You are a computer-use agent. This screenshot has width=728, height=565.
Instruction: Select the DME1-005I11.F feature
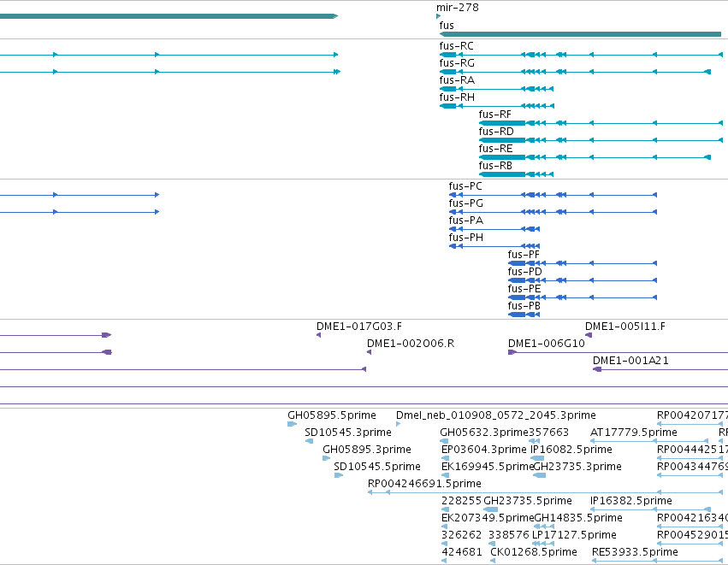589,335
